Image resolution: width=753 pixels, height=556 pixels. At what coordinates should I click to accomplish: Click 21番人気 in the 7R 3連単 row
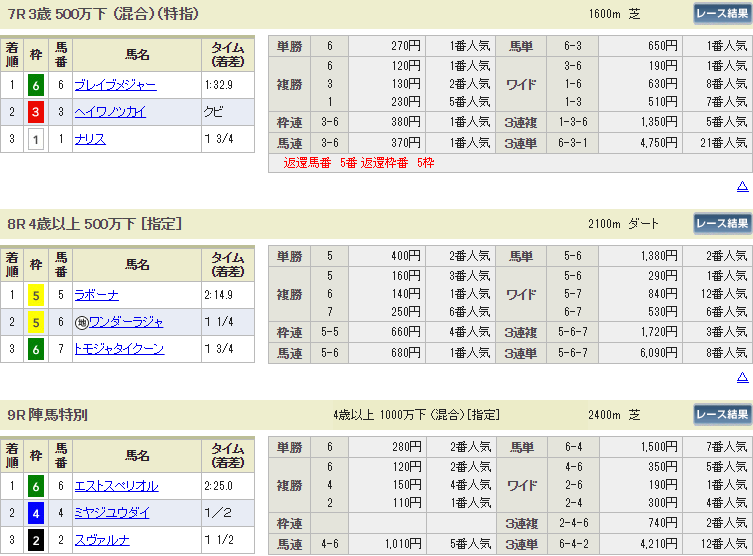[724, 143]
